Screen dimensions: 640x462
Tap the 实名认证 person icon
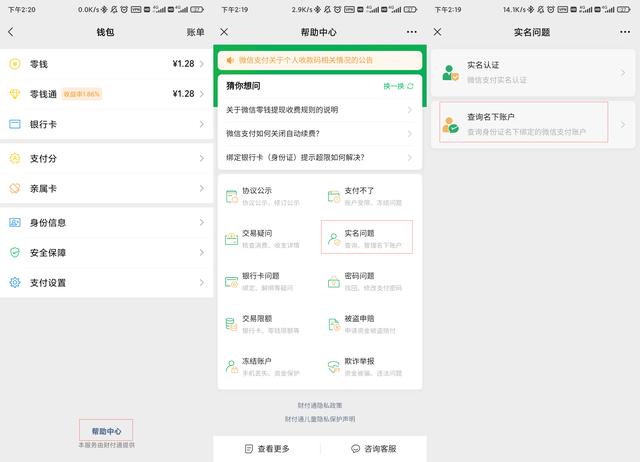click(450, 73)
